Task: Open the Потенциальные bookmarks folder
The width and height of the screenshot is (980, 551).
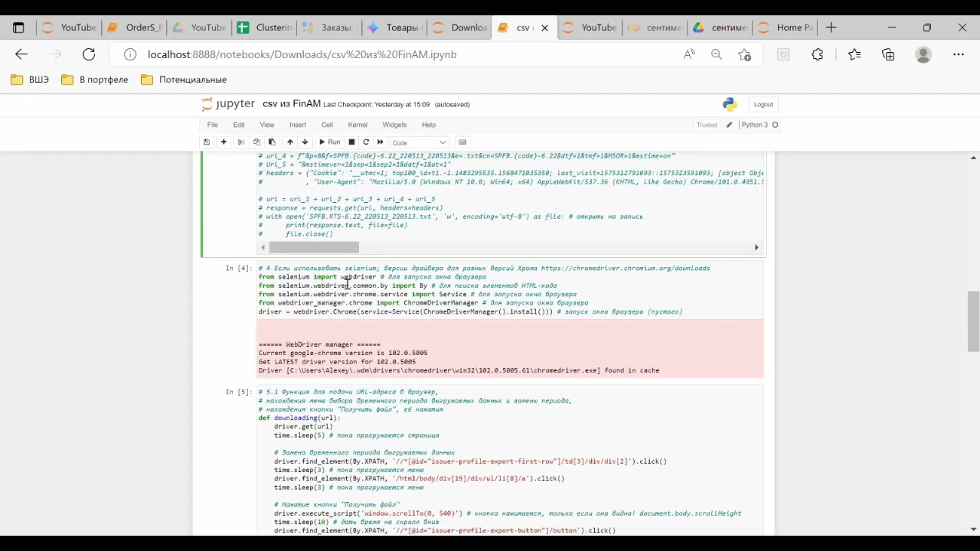Action: (184, 80)
